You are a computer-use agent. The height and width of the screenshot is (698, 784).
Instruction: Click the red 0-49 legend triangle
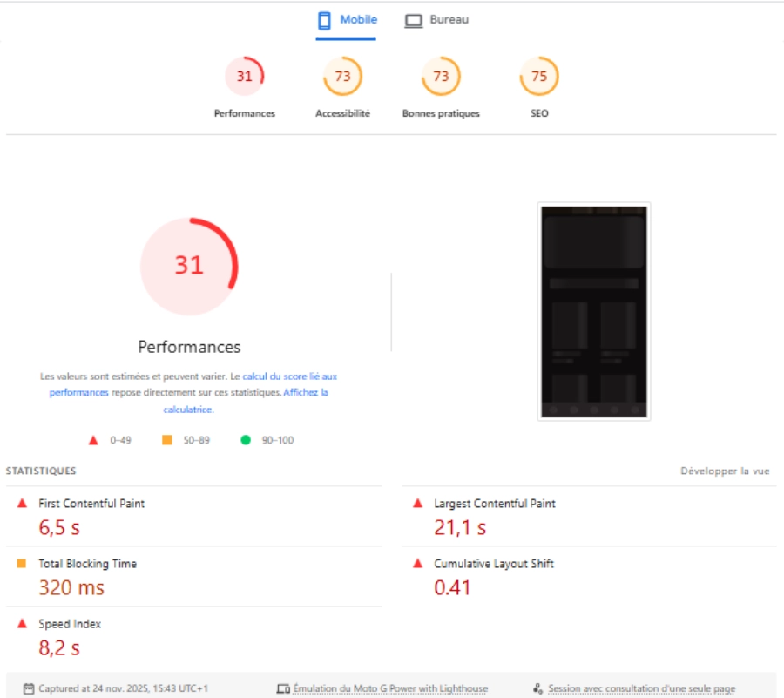pyautogui.click(x=94, y=440)
